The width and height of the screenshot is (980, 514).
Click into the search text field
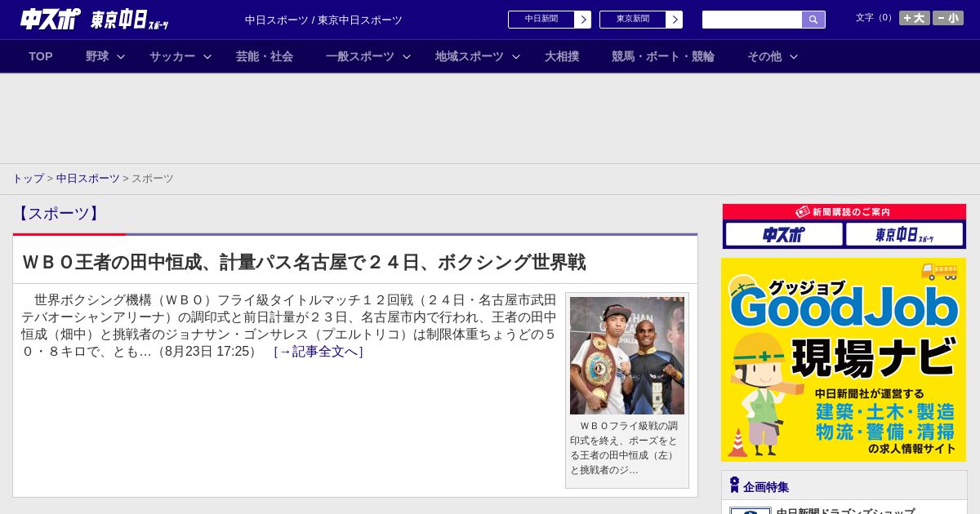pyautogui.click(x=751, y=20)
